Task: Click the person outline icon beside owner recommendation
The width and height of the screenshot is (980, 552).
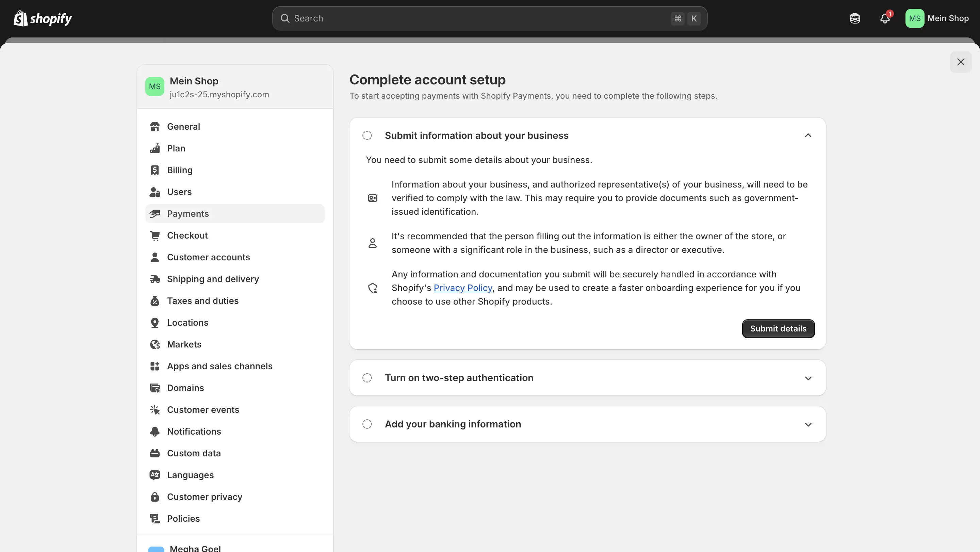Action: (373, 243)
